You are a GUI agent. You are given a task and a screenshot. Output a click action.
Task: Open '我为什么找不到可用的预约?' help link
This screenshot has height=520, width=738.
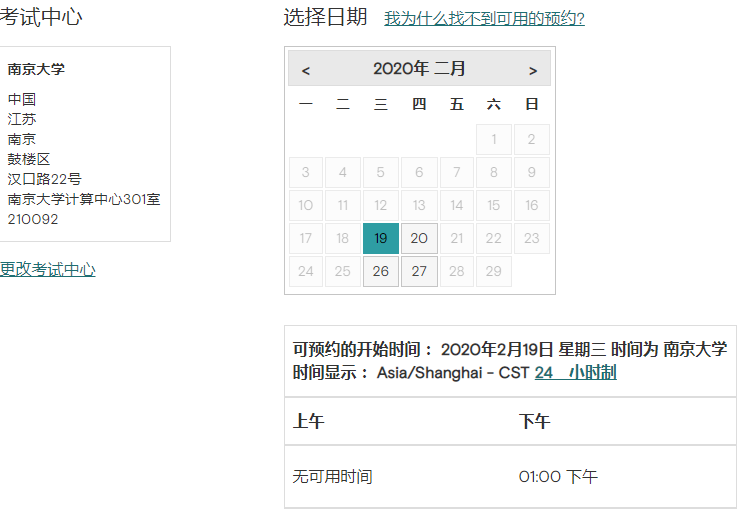point(484,19)
